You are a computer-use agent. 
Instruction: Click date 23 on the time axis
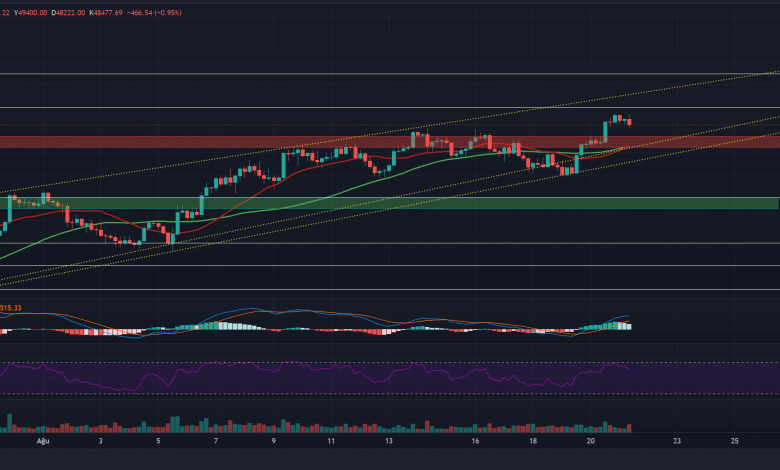coord(677,439)
